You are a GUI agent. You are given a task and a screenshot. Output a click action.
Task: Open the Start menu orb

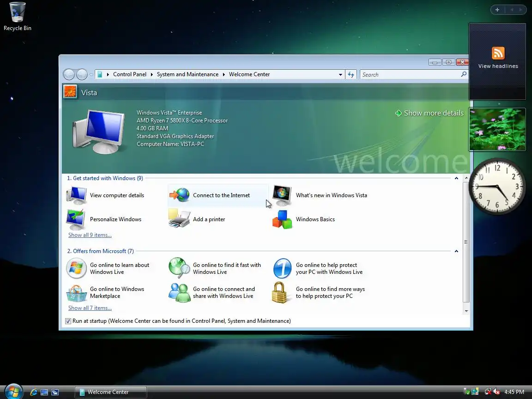[x=13, y=391]
